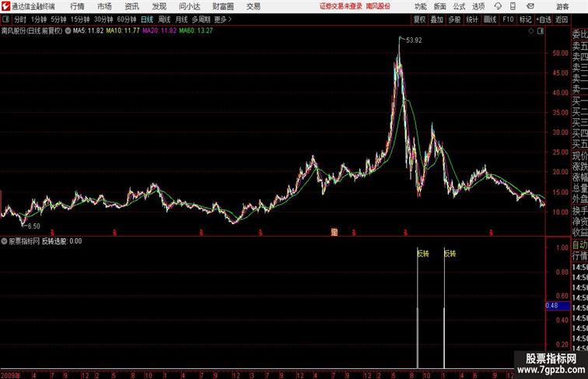Screen dimensions: 588x379
Task: Click 证券交易未登录 login link
Action: click(341, 6)
